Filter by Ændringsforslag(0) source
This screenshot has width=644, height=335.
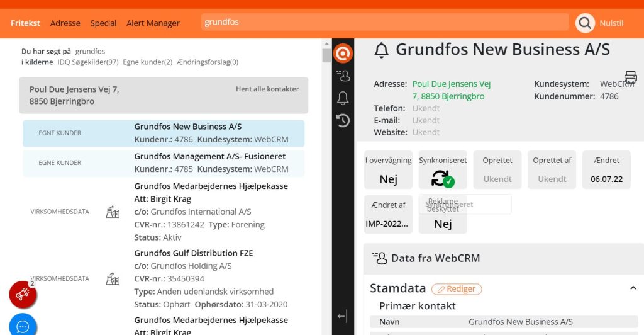(x=208, y=62)
